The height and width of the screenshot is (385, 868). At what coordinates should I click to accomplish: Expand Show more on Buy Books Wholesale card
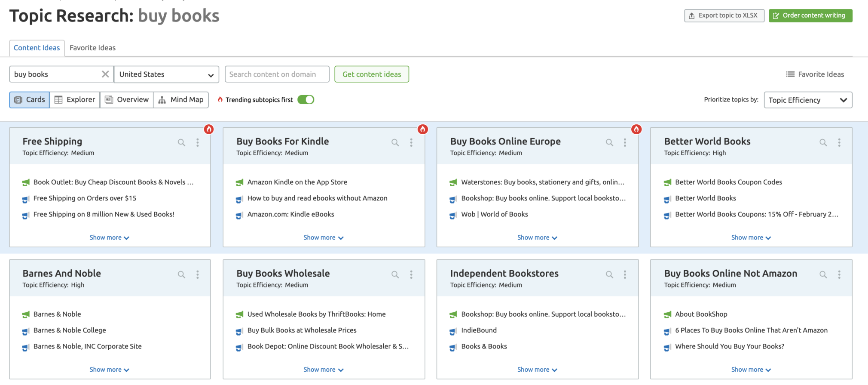click(x=323, y=370)
